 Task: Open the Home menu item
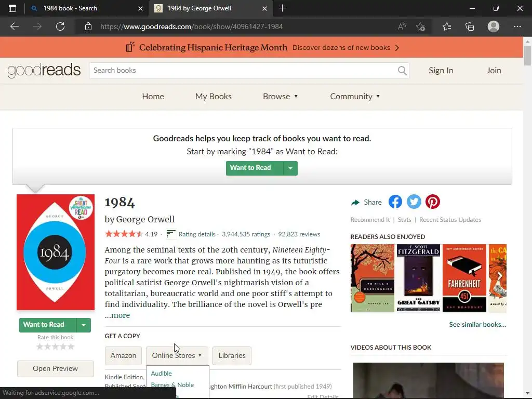[153, 96]
